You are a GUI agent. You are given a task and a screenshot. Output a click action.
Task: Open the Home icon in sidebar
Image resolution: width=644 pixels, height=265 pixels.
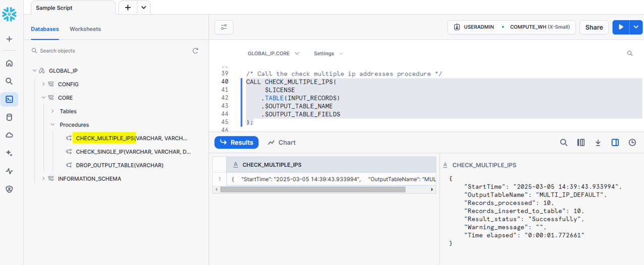pos(9,63)
